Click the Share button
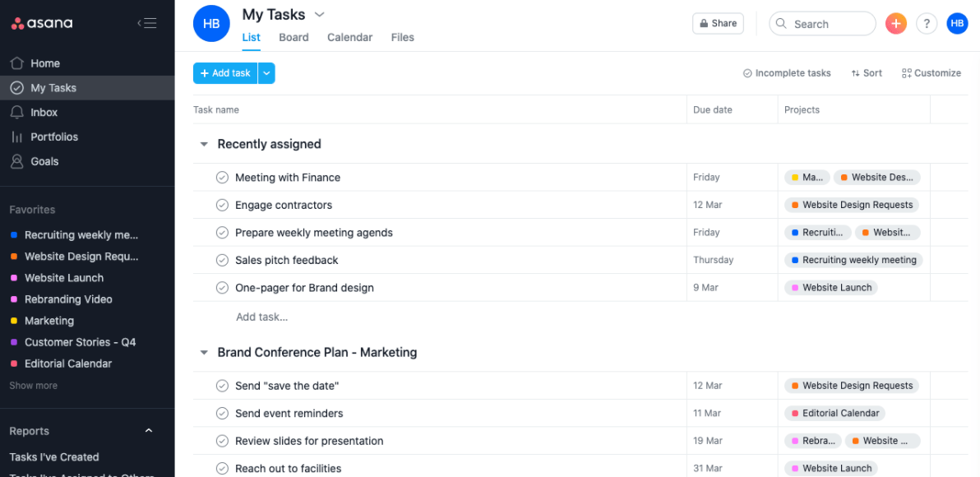This screenshot has height=477, width=980. point(718,23)
